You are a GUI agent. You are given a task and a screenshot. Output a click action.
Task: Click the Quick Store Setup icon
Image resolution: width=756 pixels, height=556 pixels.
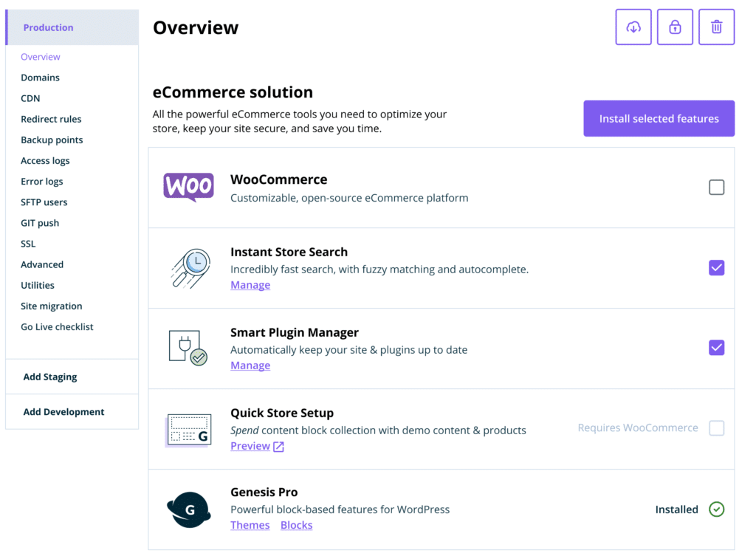[188, 429]
